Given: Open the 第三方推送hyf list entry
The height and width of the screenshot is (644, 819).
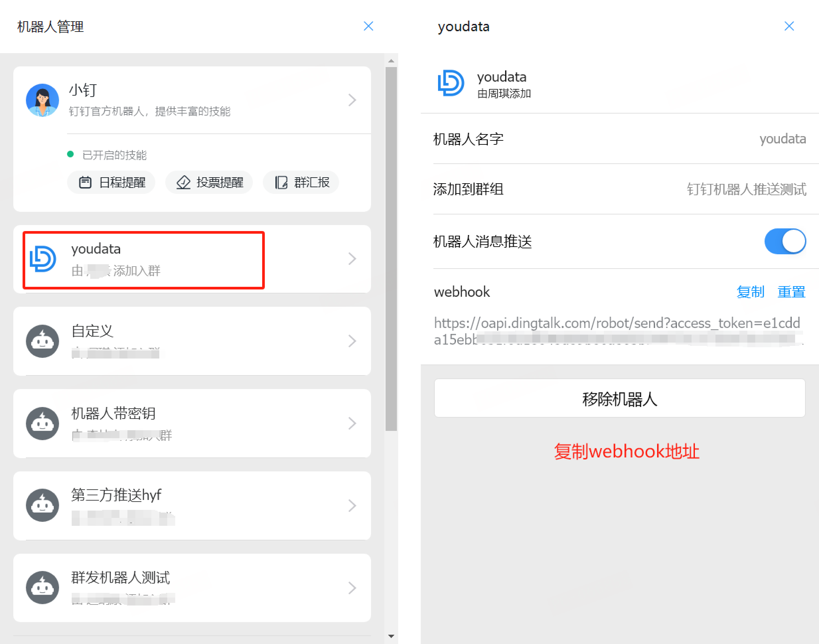Looking at the screenshot, I should click(192, 505).
